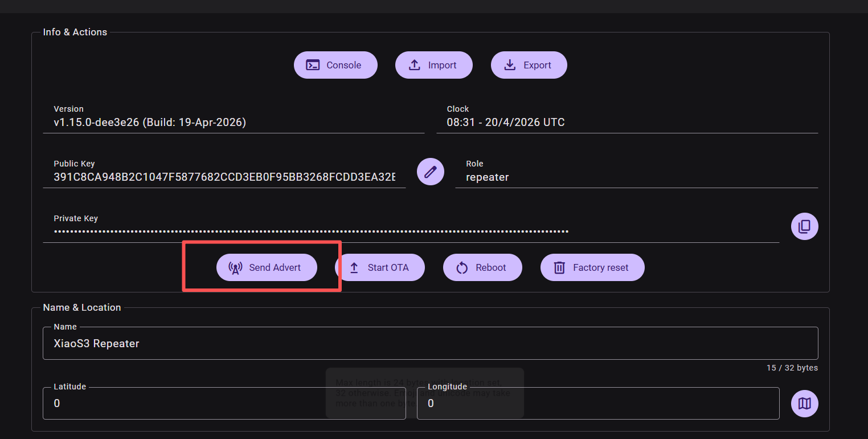Click the Export download button

[x=529, y=65]
